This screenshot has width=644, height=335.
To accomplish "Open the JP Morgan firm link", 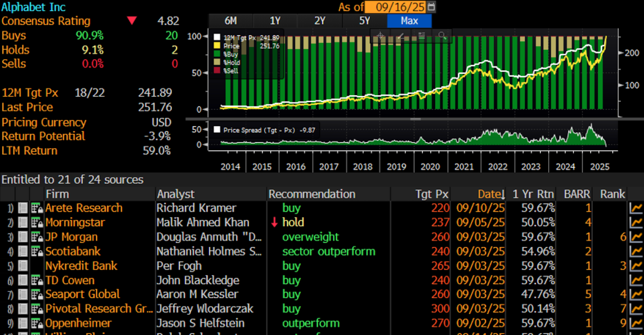I will [72, 237].
